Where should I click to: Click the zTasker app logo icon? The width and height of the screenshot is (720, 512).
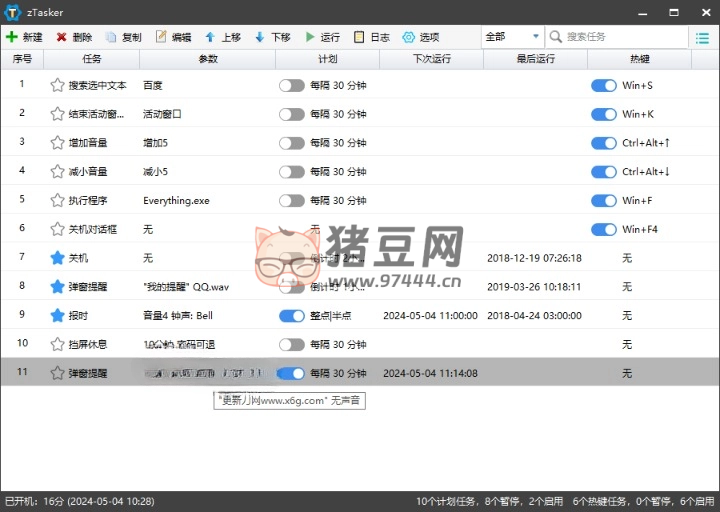click(x=12, y=12)
